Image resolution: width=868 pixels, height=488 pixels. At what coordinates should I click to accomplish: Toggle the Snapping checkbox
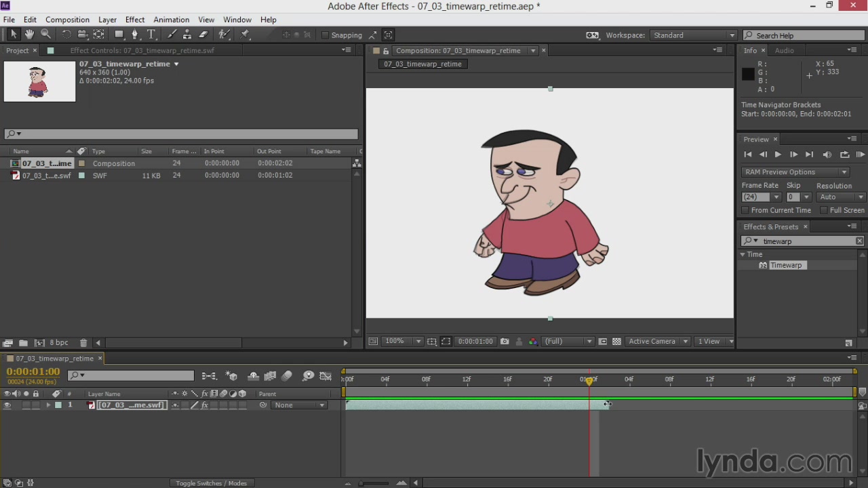tap(325, 35)
